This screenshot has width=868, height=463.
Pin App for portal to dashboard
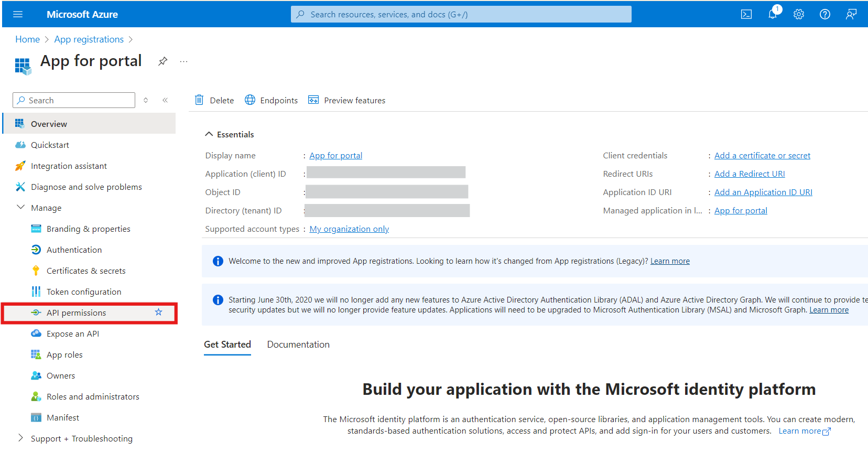[163, 61]
